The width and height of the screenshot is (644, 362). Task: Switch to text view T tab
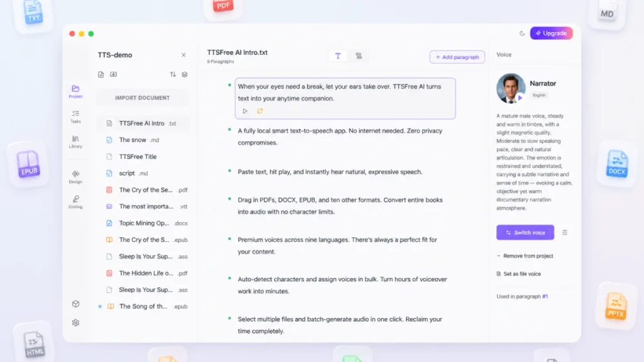click(x=338, y=56)
